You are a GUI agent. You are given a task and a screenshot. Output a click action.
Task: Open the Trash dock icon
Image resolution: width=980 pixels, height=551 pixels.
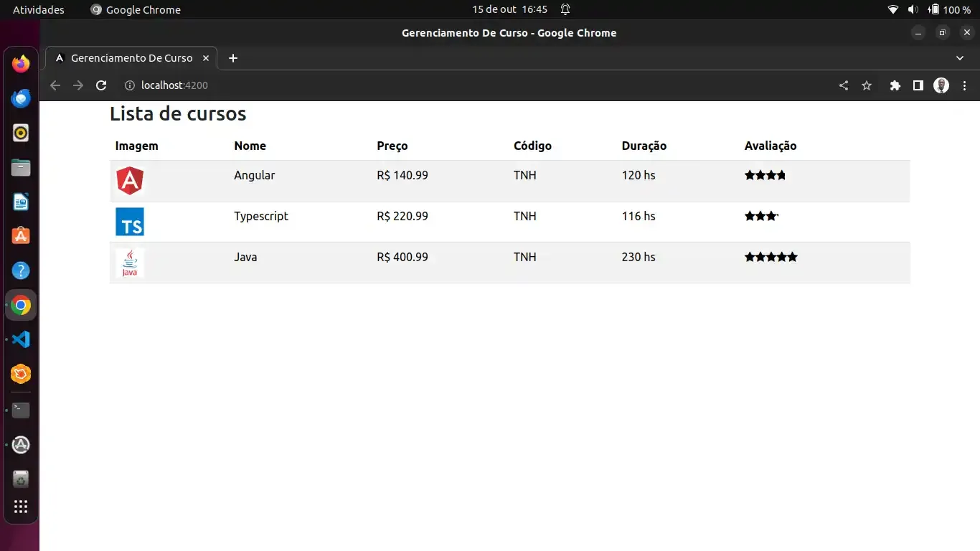(21, 479)
